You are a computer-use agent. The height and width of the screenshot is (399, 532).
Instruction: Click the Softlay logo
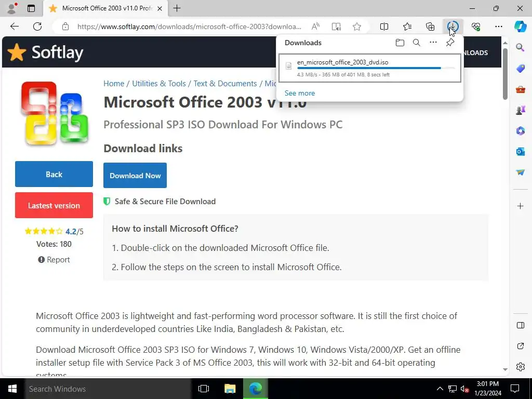(45, 52)
